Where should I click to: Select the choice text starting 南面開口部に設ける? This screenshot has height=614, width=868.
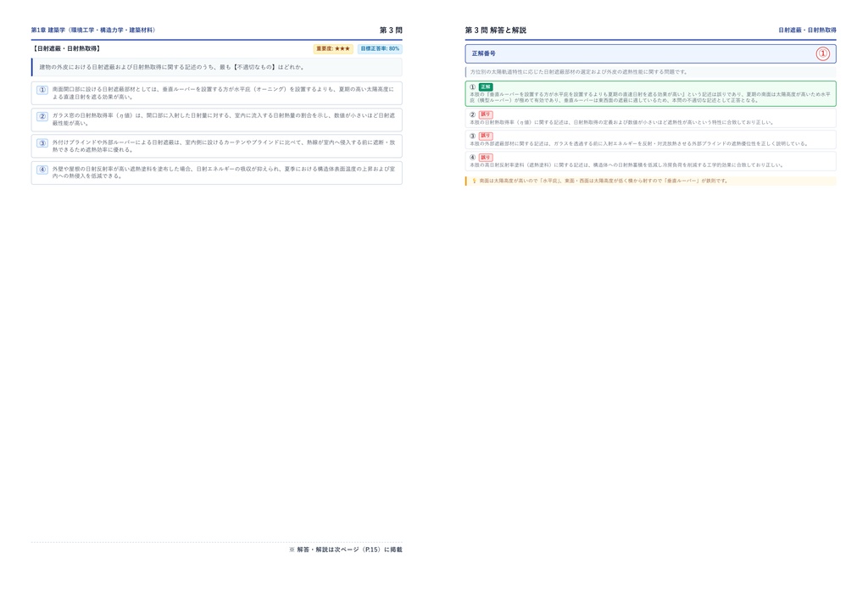click(x=224, y=93)
